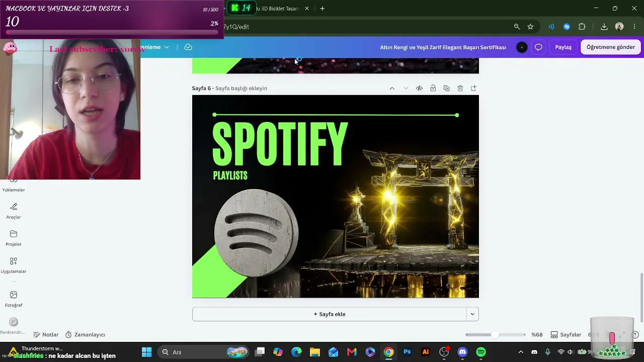Click the Sayfa başlığı ekleyin title field

(x=241, y=88)
